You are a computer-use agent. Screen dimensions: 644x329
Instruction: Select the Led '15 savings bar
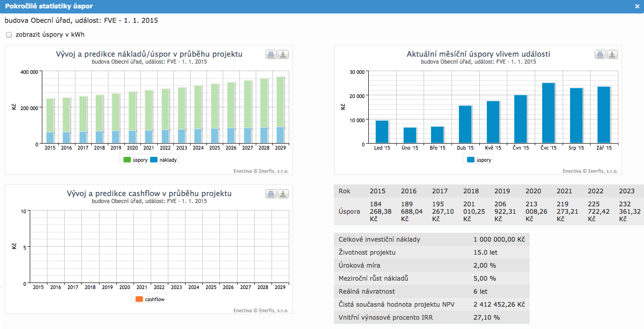(x=382, y=132)
